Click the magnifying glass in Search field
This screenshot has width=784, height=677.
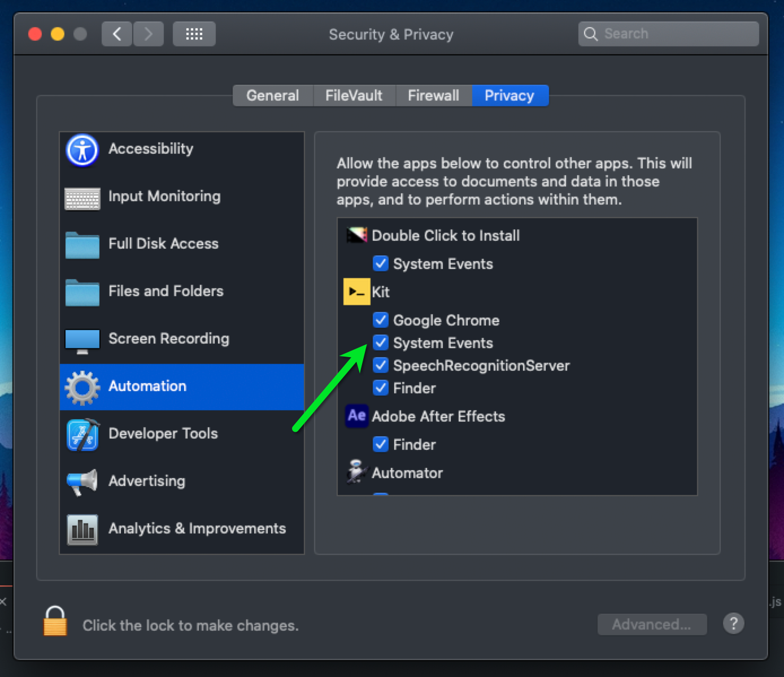click(x=591, y=34)
